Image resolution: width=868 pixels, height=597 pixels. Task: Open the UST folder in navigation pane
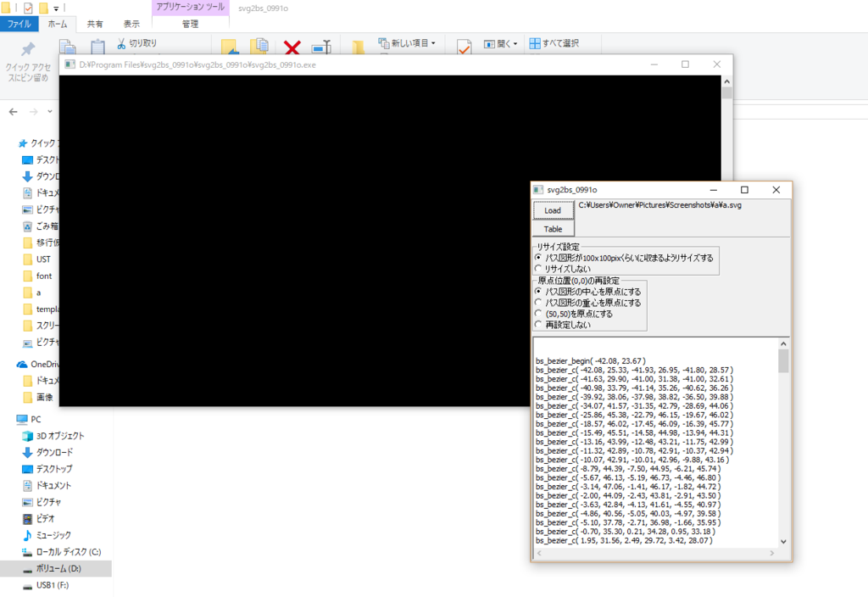coord(37,259)
